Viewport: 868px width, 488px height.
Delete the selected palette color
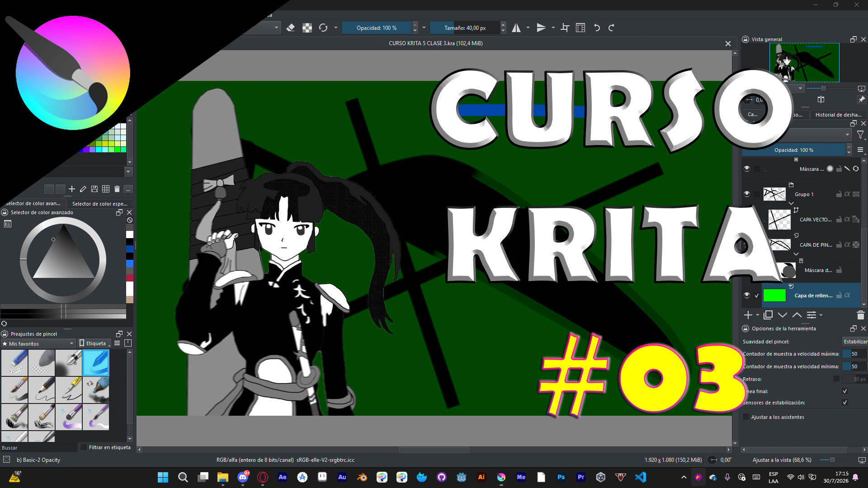click(x=117, y=189)
